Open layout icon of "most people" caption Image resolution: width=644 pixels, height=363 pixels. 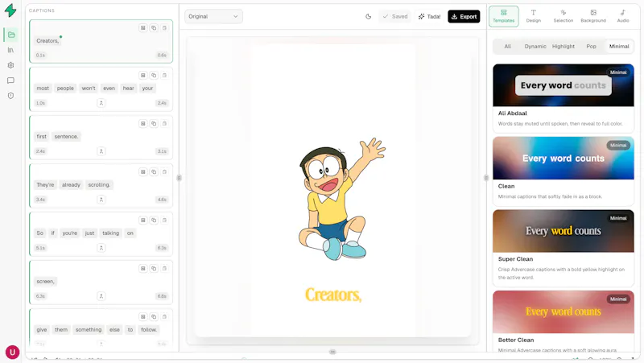(143, 75)
